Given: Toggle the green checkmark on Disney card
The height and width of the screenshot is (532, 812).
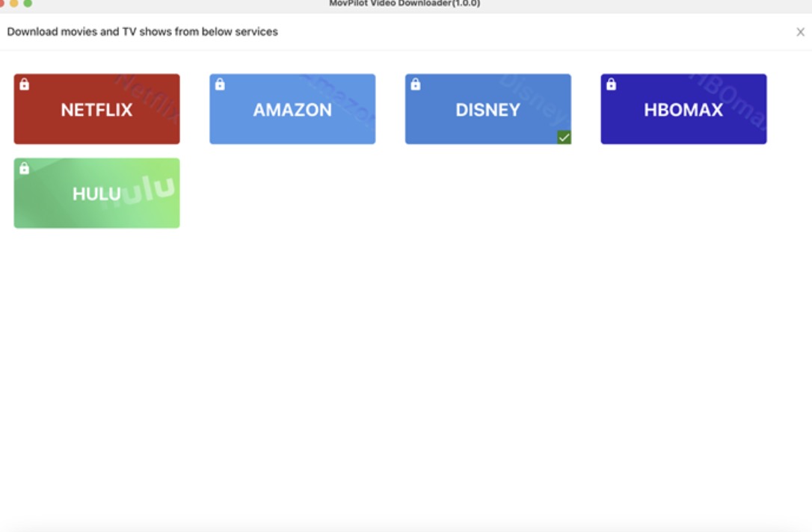Looking at the screenshot, I should (x=564, y=137).
